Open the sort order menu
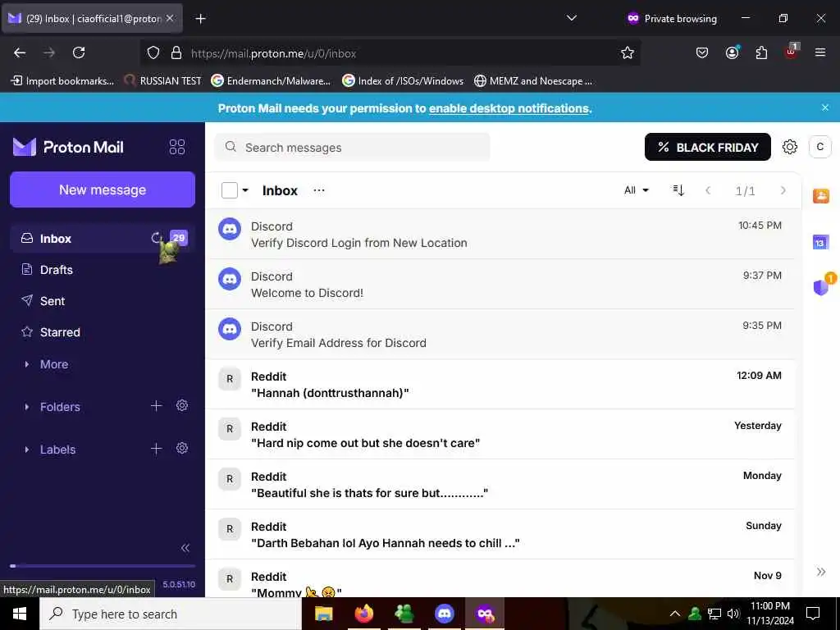 click(678, 190)
